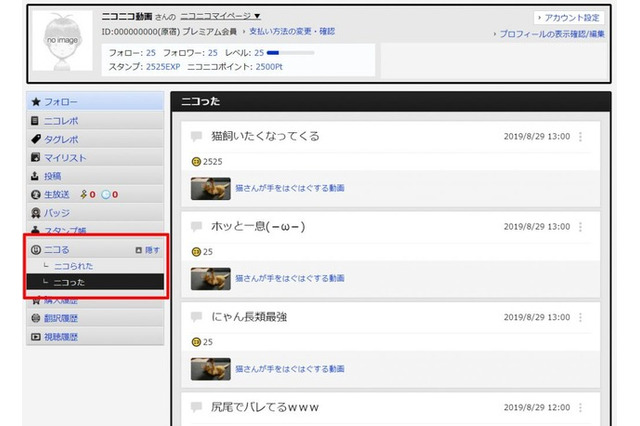Hide the ニコる submenu with 隠す

pos(148,250)
